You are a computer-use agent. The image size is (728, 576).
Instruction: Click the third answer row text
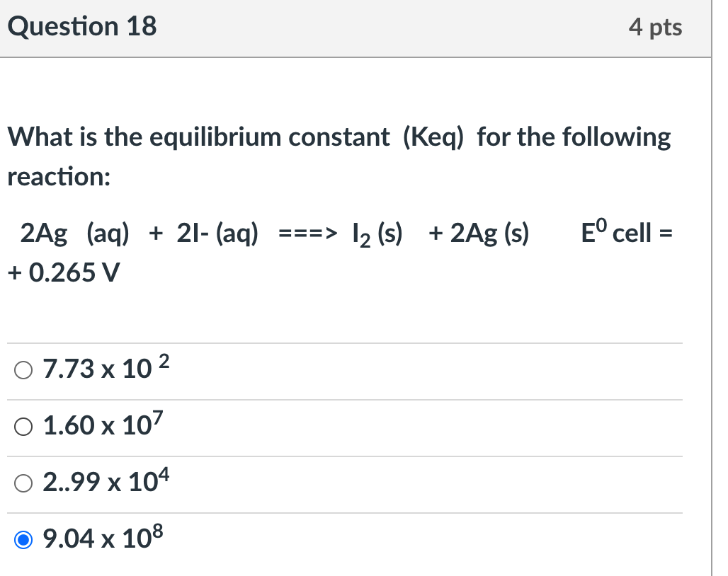[x=105, y=482]
